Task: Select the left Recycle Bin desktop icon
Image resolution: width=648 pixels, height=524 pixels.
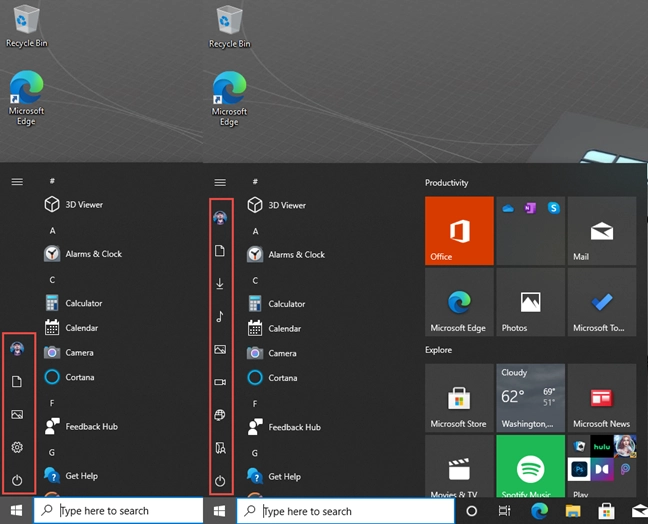Action: click(x=26, y=26)
